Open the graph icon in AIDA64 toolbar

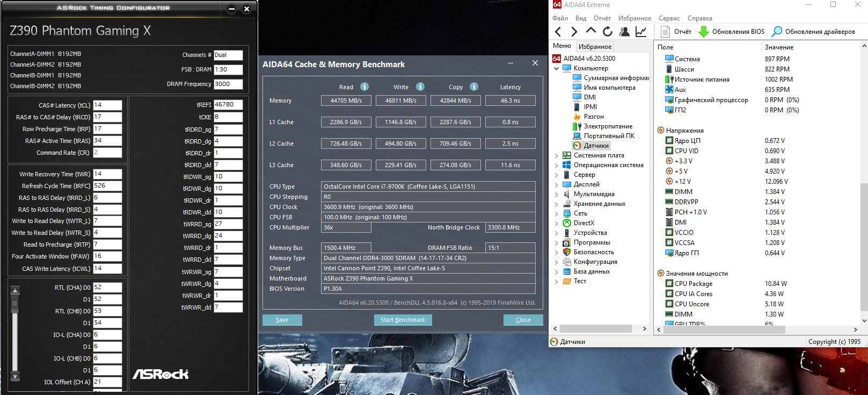coord(641,32)
